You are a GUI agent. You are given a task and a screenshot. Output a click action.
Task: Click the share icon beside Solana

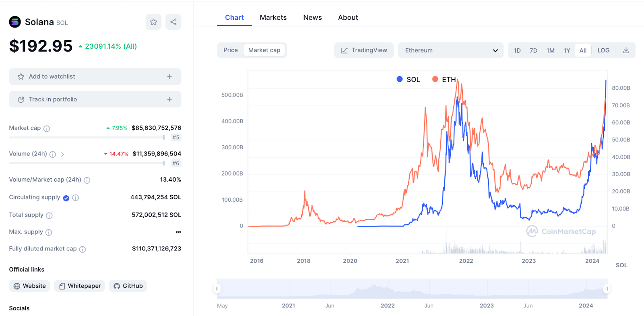[173, 22]
